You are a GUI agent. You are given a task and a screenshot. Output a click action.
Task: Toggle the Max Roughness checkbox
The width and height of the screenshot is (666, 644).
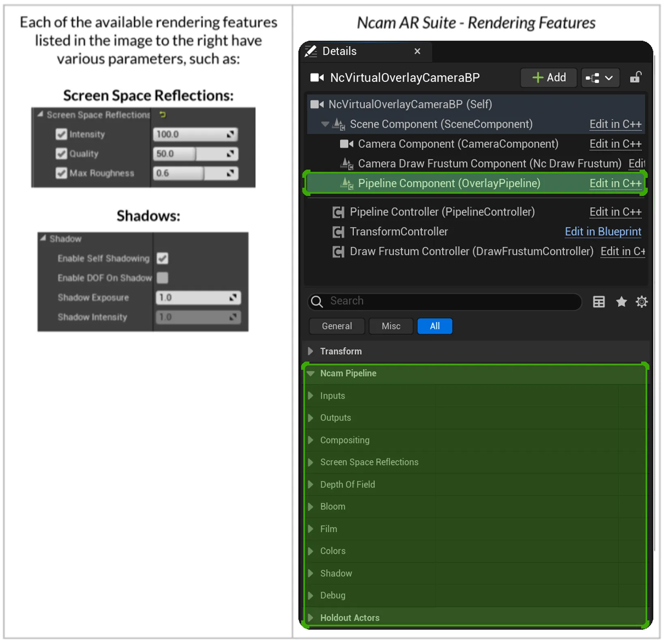[x=61, y=173]
